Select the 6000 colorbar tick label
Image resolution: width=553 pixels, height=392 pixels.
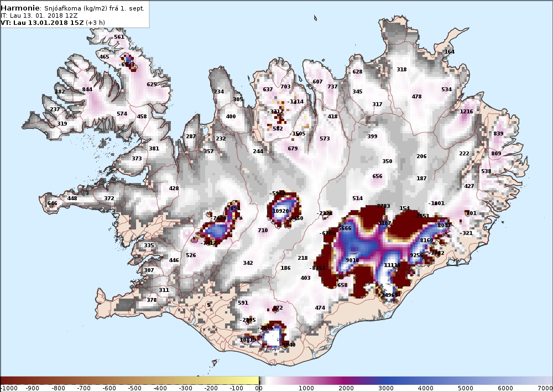click(x=505, y=389)
